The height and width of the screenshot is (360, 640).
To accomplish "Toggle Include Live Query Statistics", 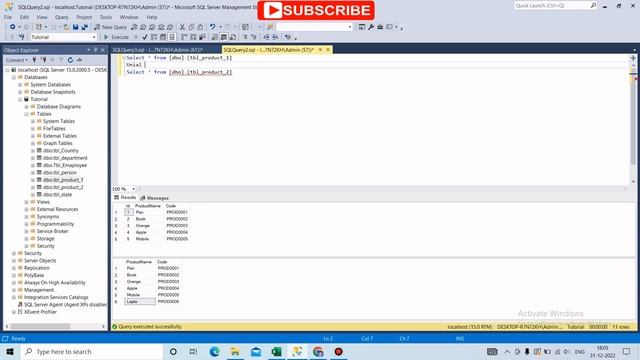I will 193,37.
